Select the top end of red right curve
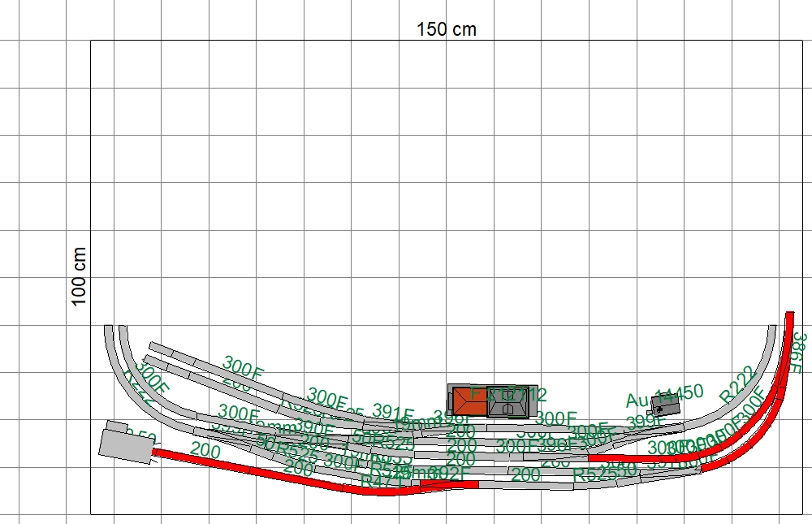Screen dimensions: 812x524 [789, 316]
